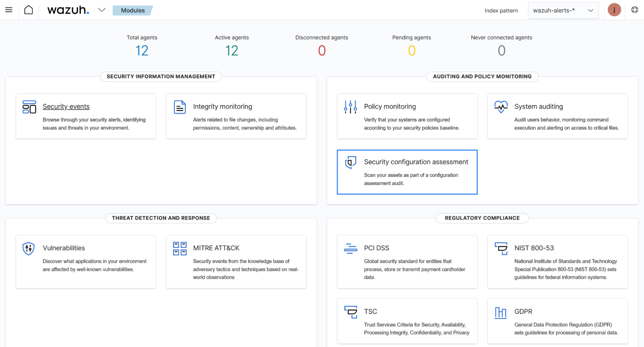
Task: Click the Integrity monitoring document icon
Action: 180,107
